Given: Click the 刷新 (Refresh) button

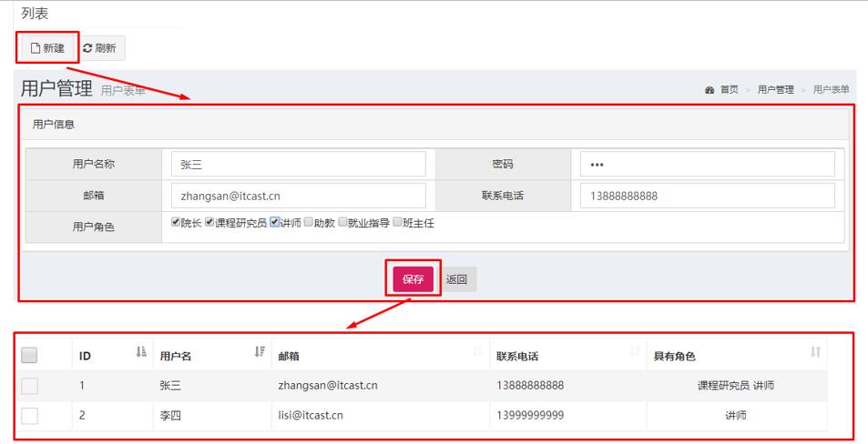Looking at the screenshot, I should 100,48.
